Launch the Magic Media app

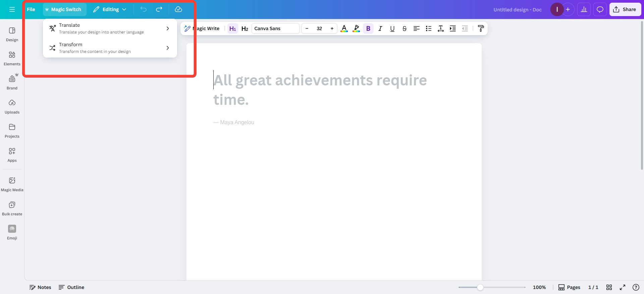point(12,184)
